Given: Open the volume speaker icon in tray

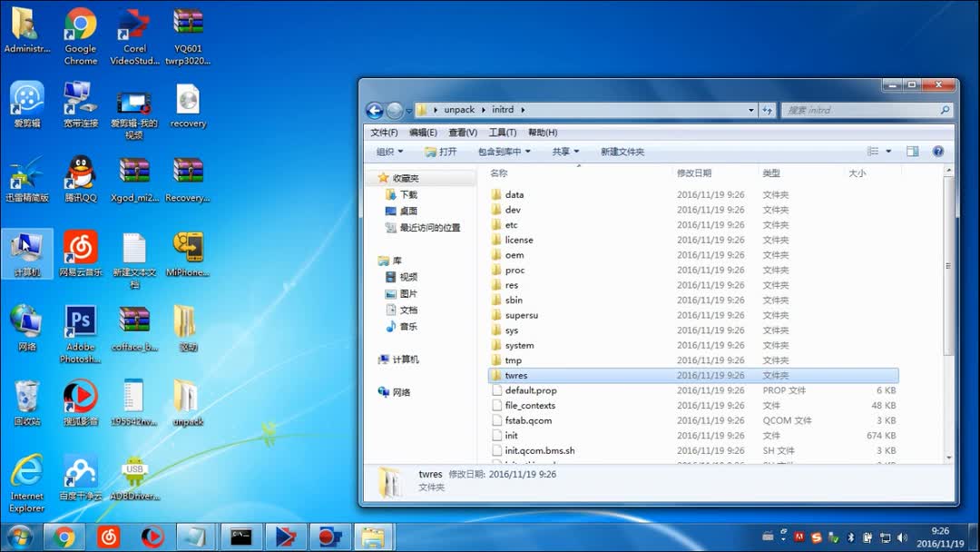Looking at the screenshot, I should pos(901,537).
